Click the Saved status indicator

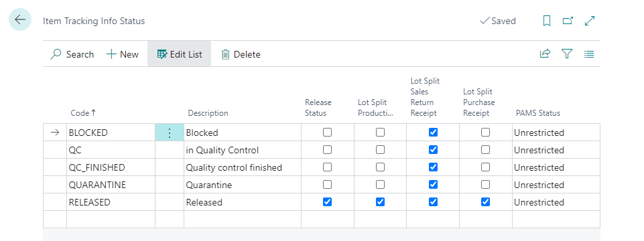[x=498, y=21]
